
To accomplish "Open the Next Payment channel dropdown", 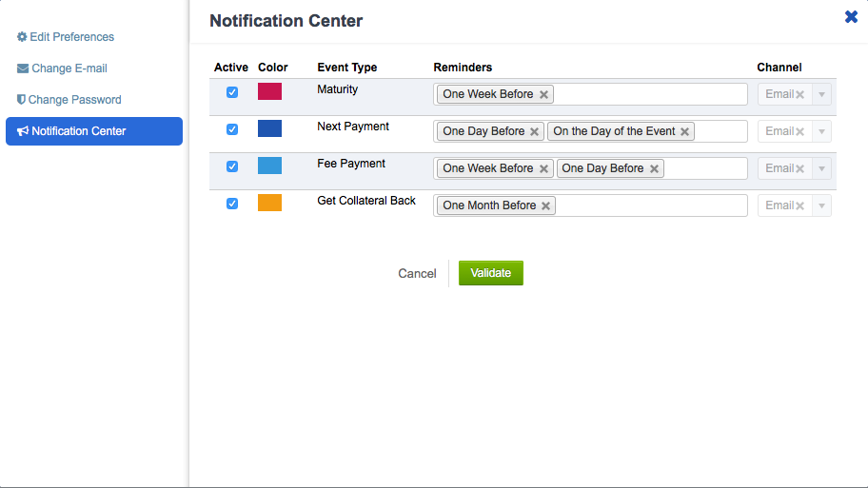I will tap(821, 131).
